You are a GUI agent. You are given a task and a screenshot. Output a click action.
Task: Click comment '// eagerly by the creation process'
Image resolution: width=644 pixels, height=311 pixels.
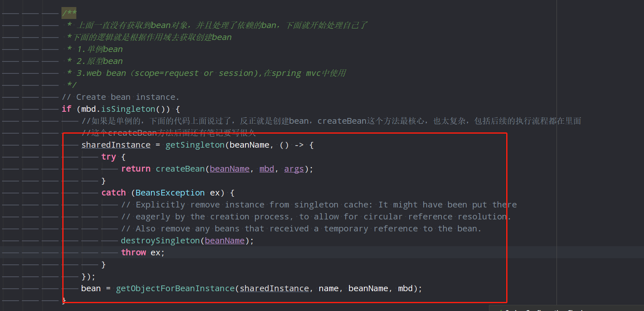click(x=316, y=217)
